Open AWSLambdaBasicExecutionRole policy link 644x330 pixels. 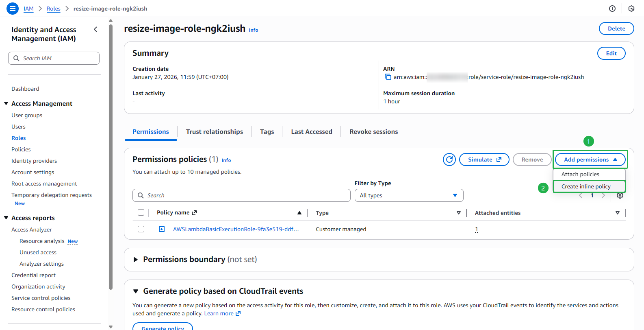click(236, 229)
